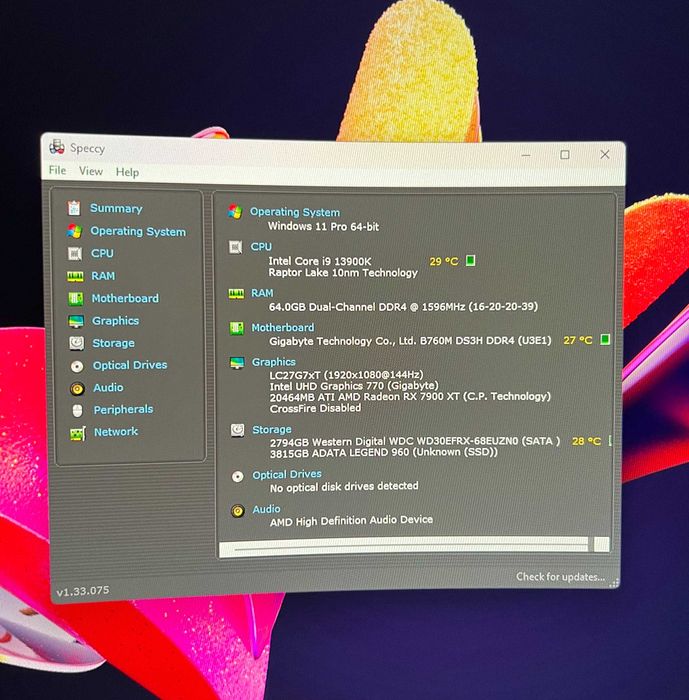Click the 27 °C motherboard temperature reading
The height and width of the screenshot is (700, 689).
point(578,340)
